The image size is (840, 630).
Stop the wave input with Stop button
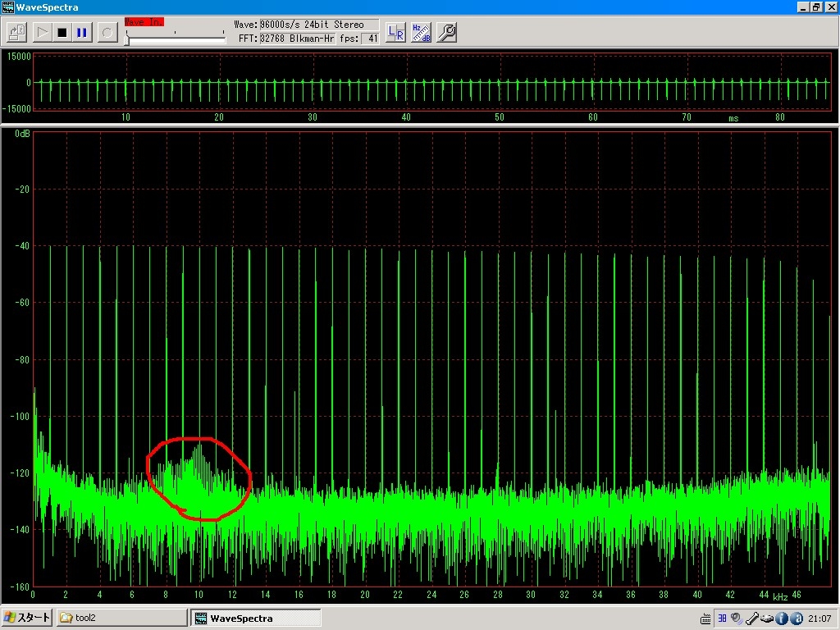(62, 33)
